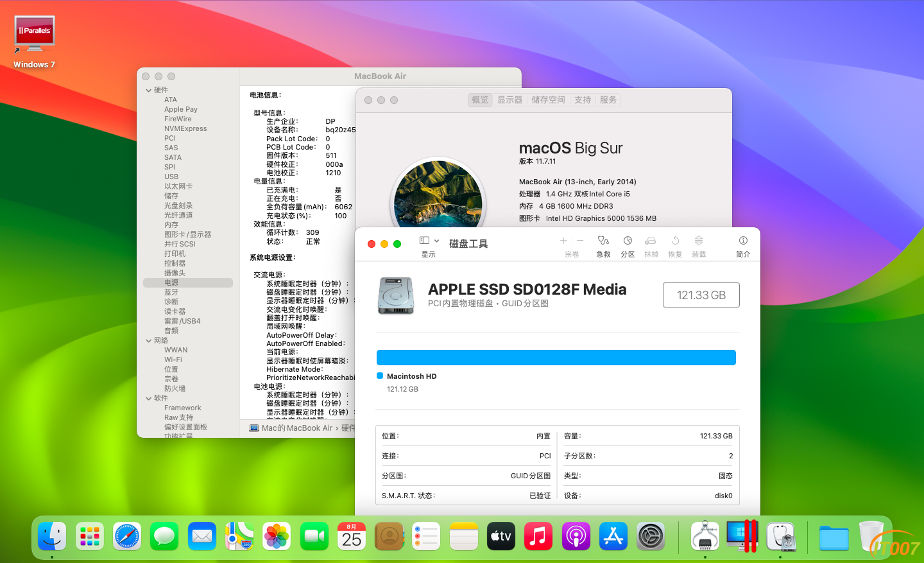
Task: Open Music from the Dock
Action: pos(538,536)
